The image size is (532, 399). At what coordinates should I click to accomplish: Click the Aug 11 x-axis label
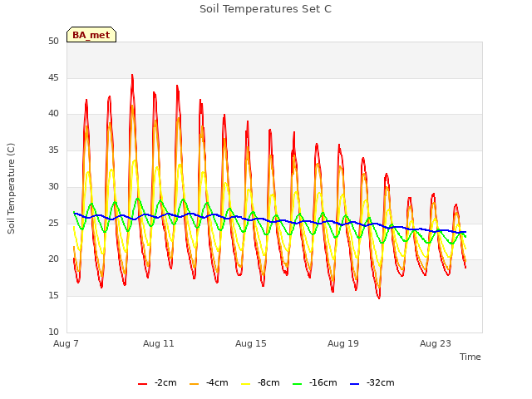(159, 343)
